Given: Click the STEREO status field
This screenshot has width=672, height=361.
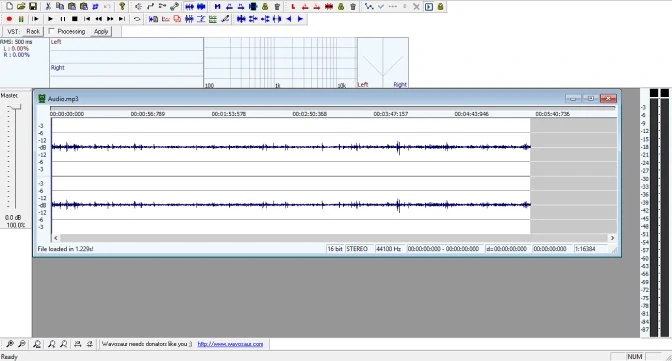Looking at the screenshot, I should (x=359, y=249).
